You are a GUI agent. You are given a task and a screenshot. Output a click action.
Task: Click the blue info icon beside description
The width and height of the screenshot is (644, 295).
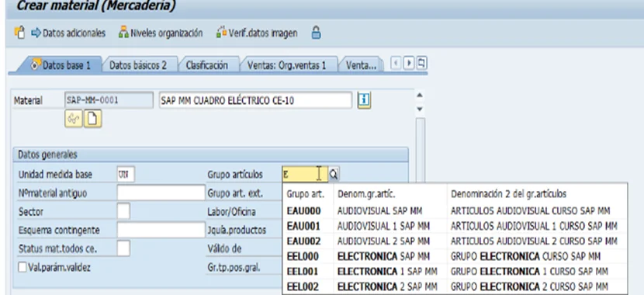365,100
